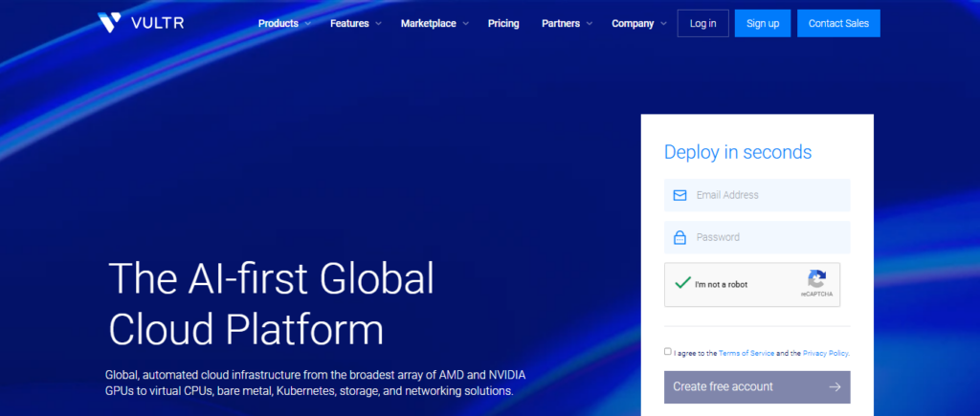Viewport: 980px width, 416px height.
Task: Click the padlock icon in Password field
Action: [x=680, y=237]
